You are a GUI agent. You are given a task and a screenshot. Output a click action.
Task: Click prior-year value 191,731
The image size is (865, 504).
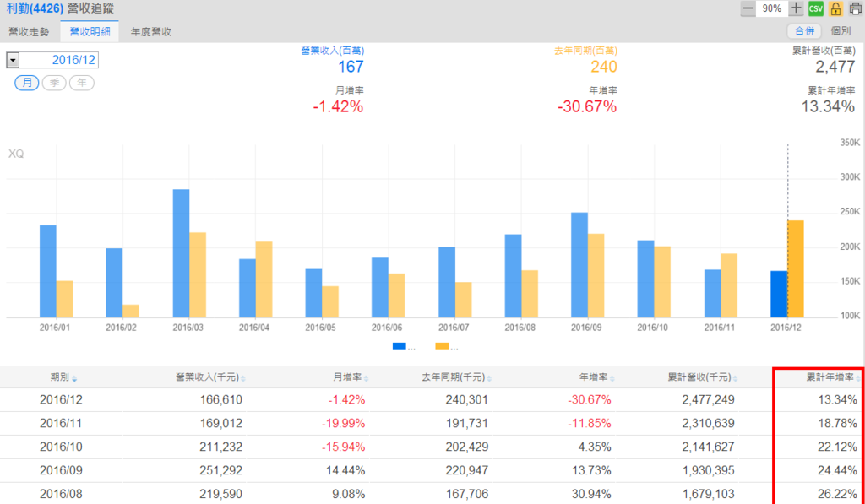click(x=466, y=424)
